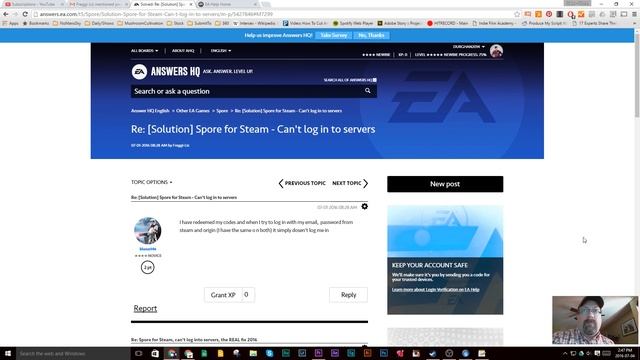The height and width of the screenshot is (360, 640).
Task: Click the poster's username link under avatar
Action: click(x=148, y=249)
